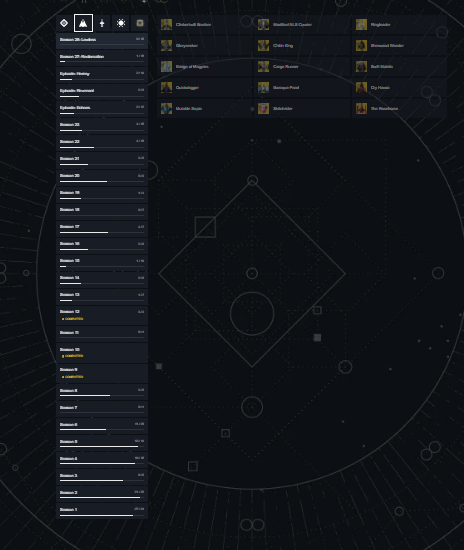Screen dimensions: 464x550
Task: Select the Season 3 row
Action: [102, 477]
